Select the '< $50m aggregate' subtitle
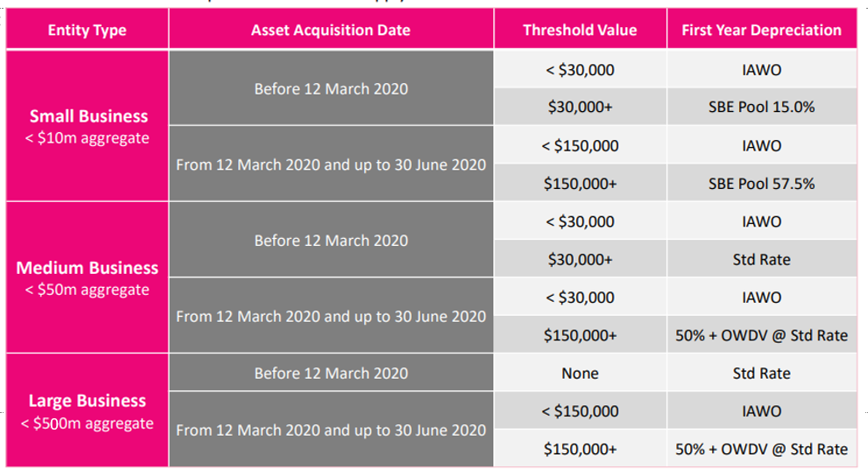The height and width of the screenshot is (476, 868). pos(87,290)
